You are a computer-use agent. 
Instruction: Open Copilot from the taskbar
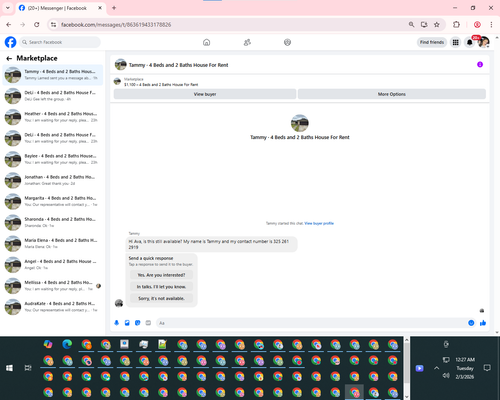(48, 344)
